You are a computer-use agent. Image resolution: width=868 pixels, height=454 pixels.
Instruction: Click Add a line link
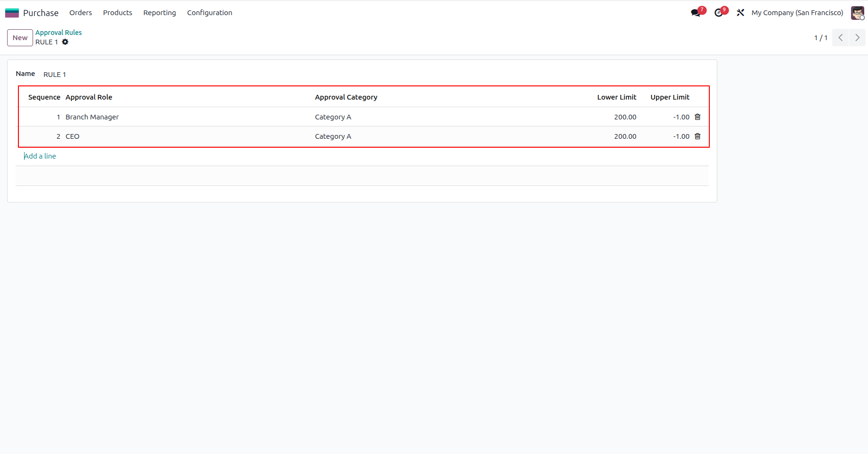(x=40, y=156)
